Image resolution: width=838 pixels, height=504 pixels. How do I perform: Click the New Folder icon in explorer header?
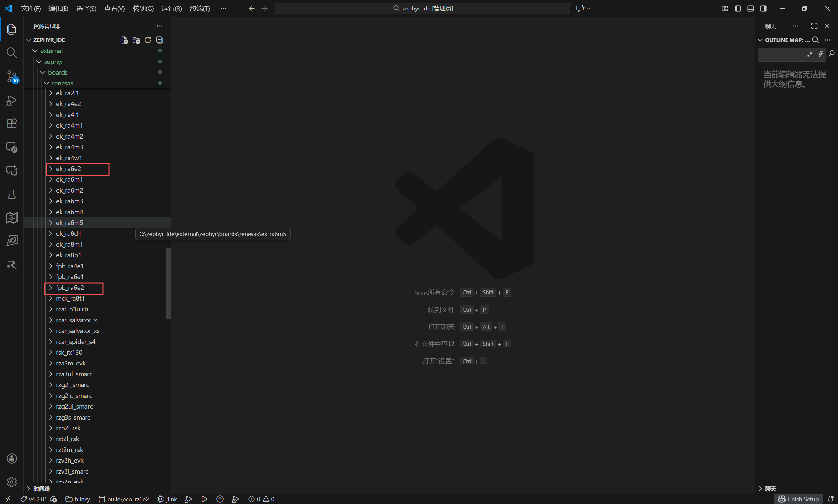point(136,40)
